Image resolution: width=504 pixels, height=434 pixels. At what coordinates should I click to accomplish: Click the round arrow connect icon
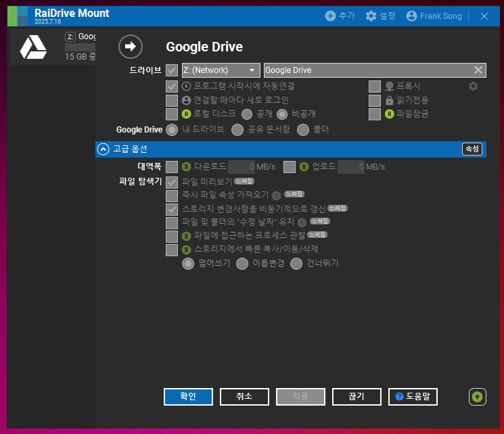click(131, 47)
